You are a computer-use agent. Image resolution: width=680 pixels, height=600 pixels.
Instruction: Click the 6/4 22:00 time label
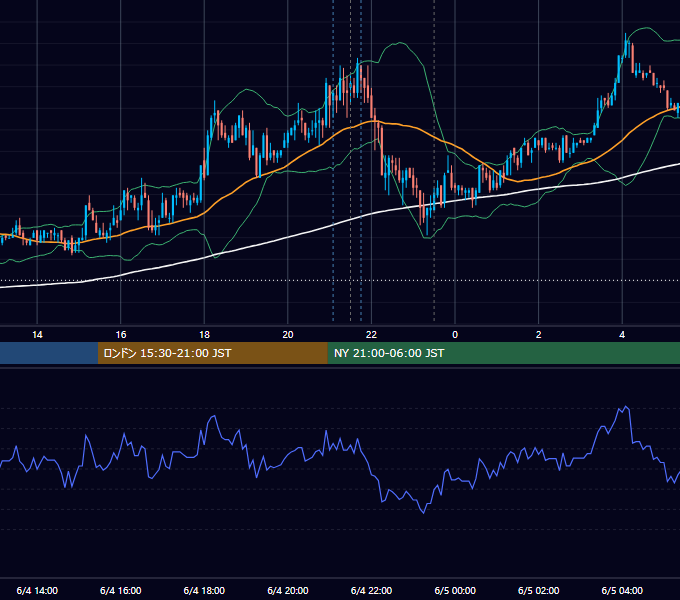coord(372,590)
